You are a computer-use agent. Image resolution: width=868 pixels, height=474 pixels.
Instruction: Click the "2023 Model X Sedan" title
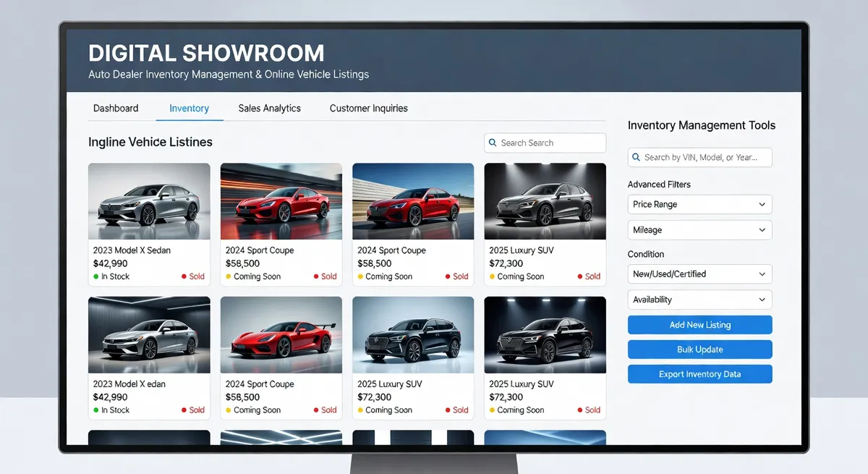[x=132, y=250]
